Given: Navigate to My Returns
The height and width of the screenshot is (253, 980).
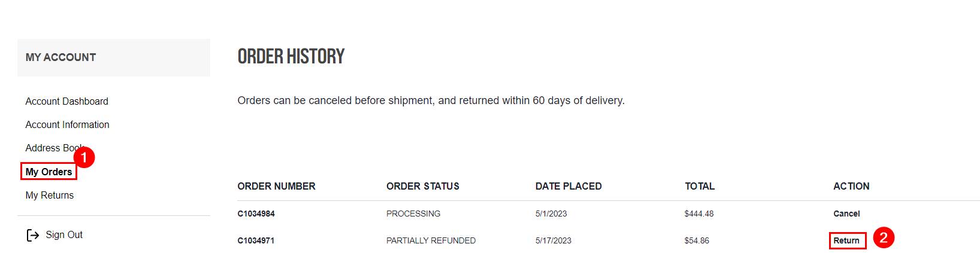Looking at the screenshot, I should 49,196.
